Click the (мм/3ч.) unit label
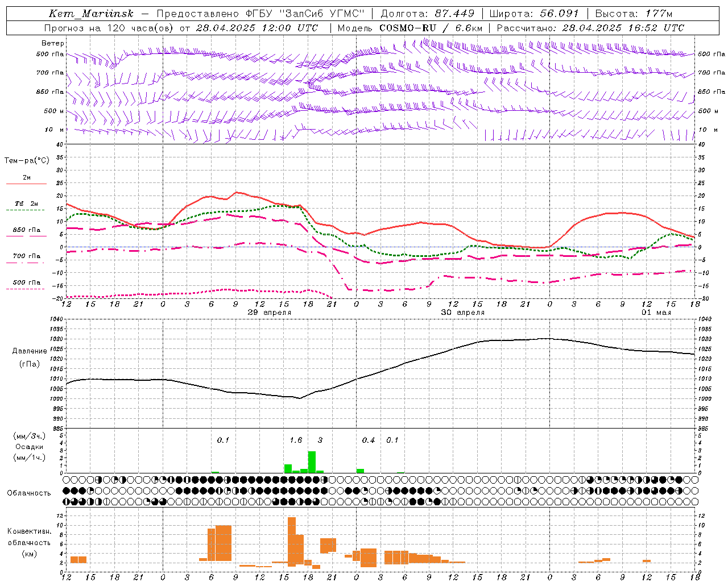The height and width of the screenshot is (582, 728). 29,436
